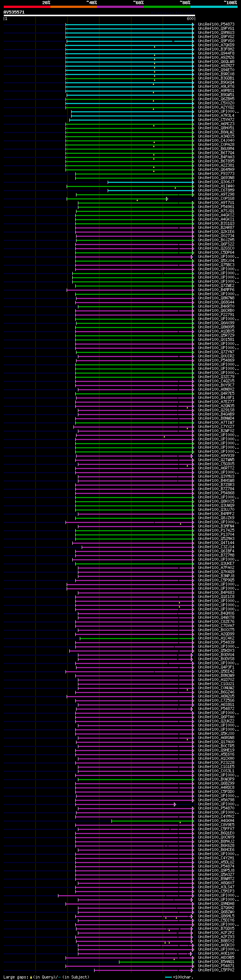
Task: Open hit UniRef100_P54873
Action: coord(216,25)
